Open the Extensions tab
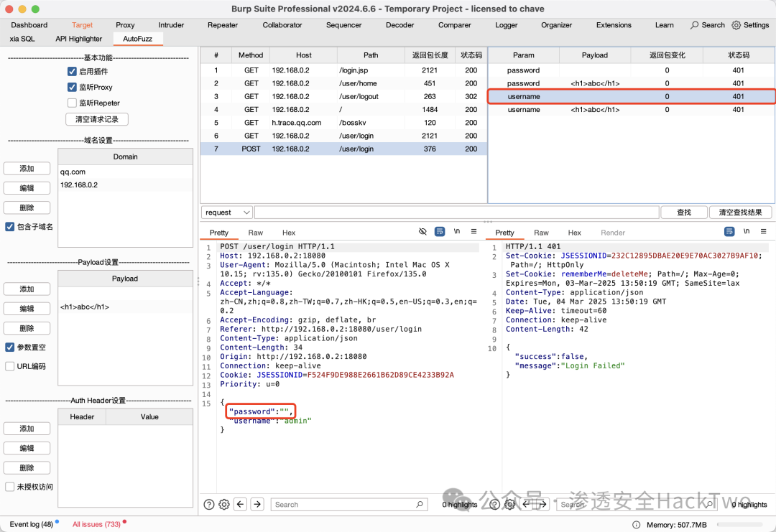Screen dimensions: 776x532 click(614, 24)
